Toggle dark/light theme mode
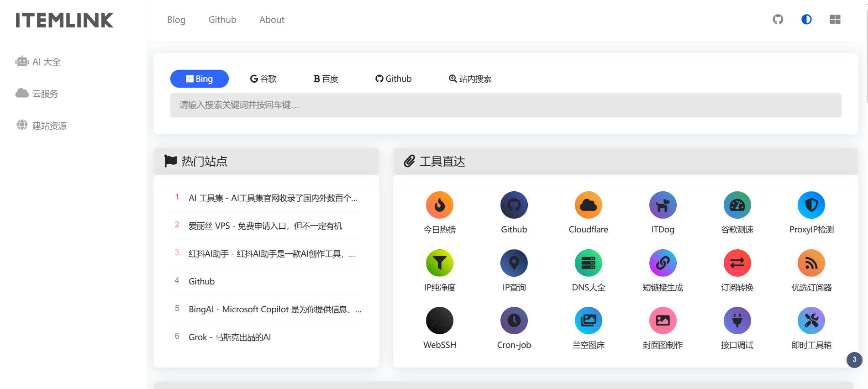The height and width of the screenshot is (389, 868). (x=806, y=20)
